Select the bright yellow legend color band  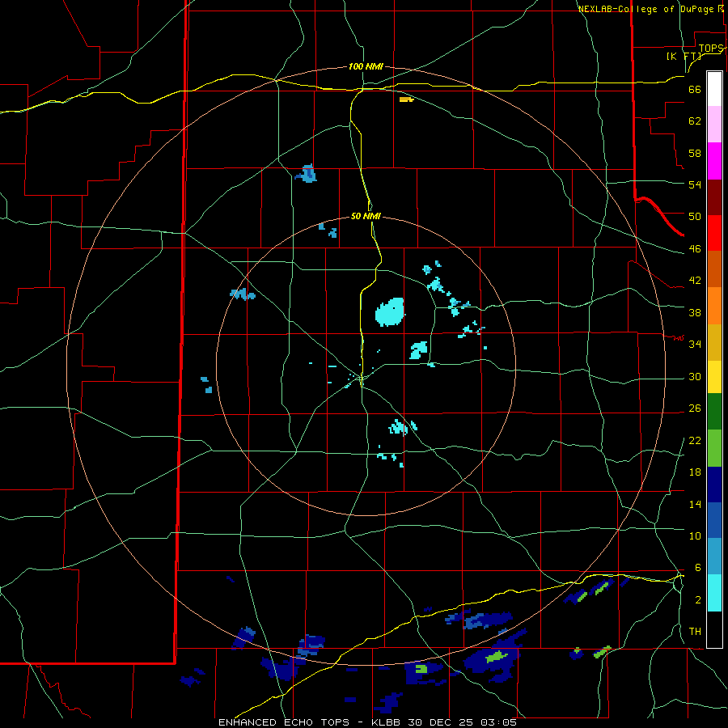[x=714, y=376]
